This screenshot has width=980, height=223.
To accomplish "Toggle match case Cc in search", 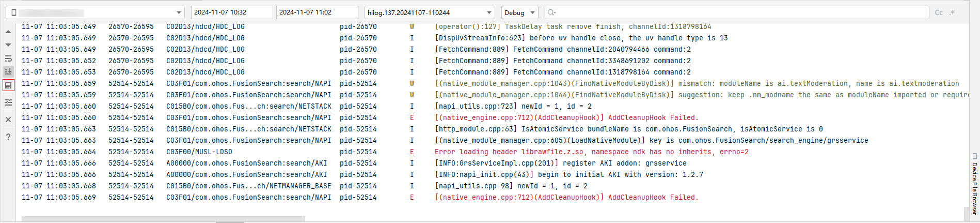I will tap(939, 12).
